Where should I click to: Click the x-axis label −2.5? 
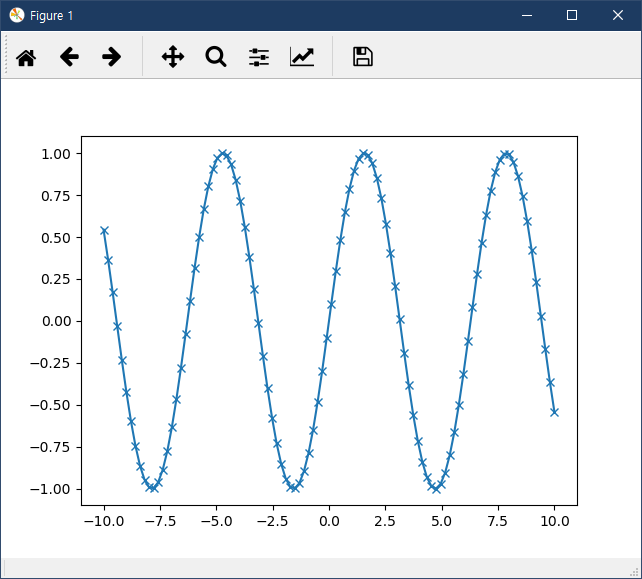coord(273,521)
